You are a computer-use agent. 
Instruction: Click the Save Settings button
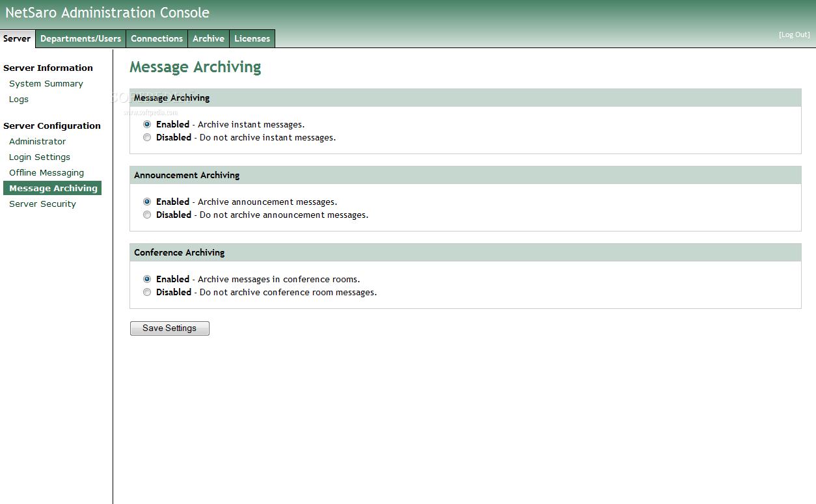170,328
